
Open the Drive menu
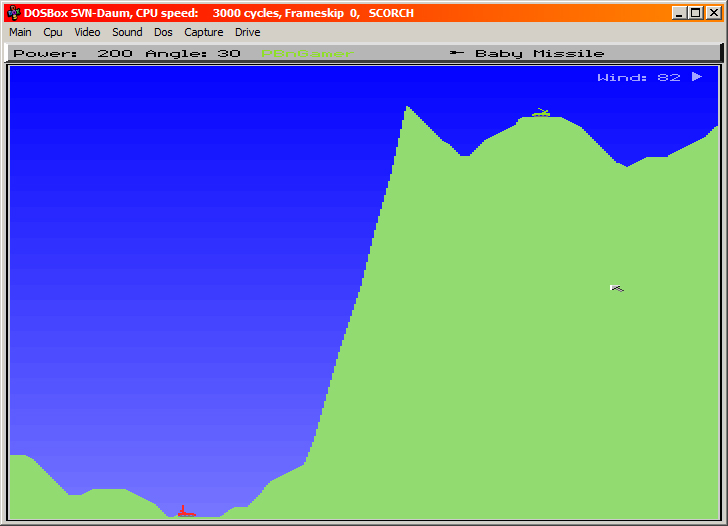click(247, 32)
